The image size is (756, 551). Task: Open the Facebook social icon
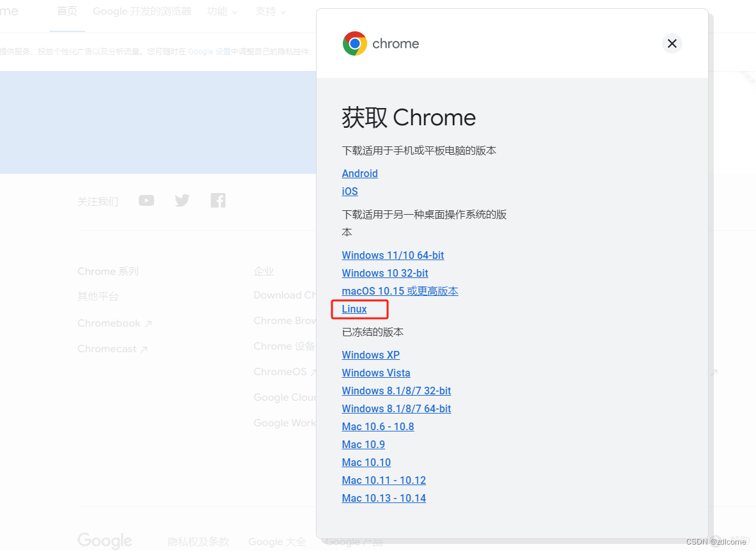218,200
